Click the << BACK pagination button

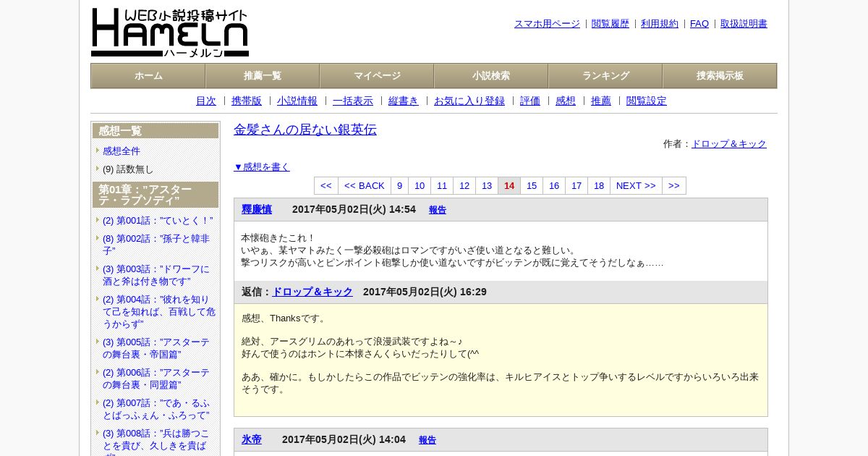pos(365,186)
